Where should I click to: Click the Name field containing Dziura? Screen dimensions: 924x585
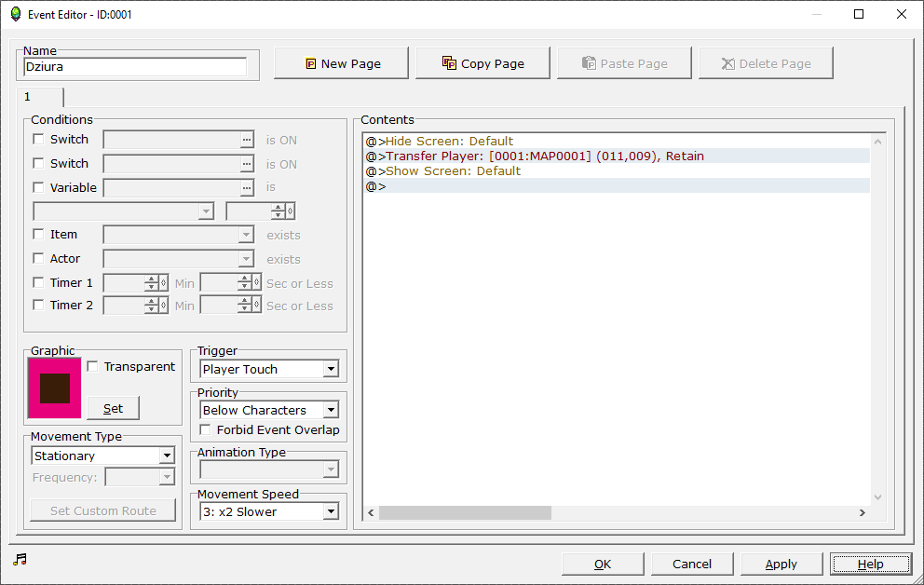136,66
